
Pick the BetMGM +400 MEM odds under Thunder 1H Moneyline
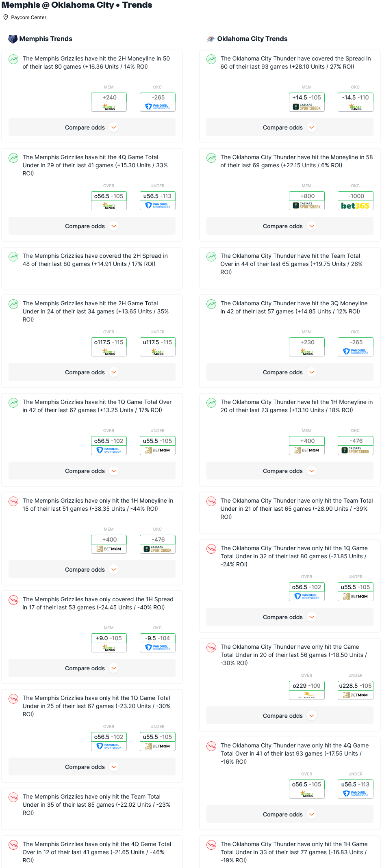point(307,446)
